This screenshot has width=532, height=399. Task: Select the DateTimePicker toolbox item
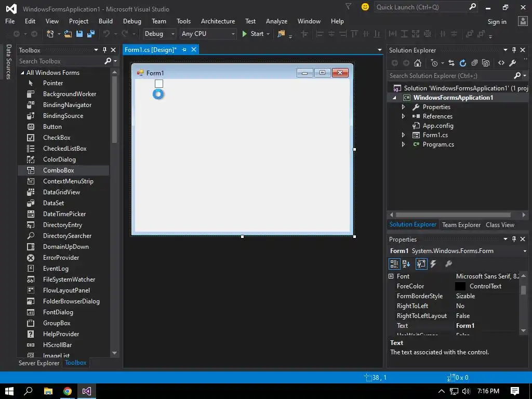(63, 214)
